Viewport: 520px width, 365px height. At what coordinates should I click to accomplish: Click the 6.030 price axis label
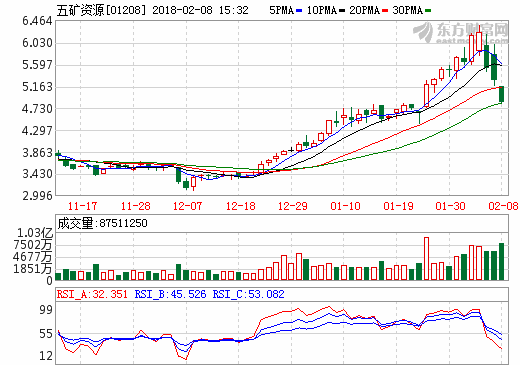pos(37,43)
